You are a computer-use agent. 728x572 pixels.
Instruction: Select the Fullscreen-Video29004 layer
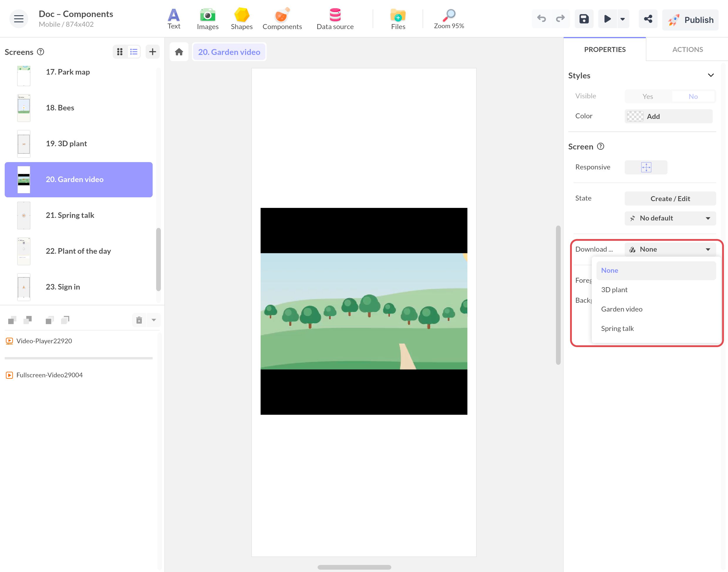click(x=79, y=375)
